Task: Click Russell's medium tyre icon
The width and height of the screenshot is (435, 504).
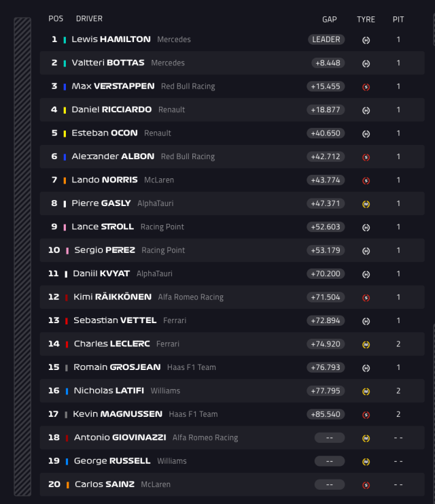Action: pos(366,461)
